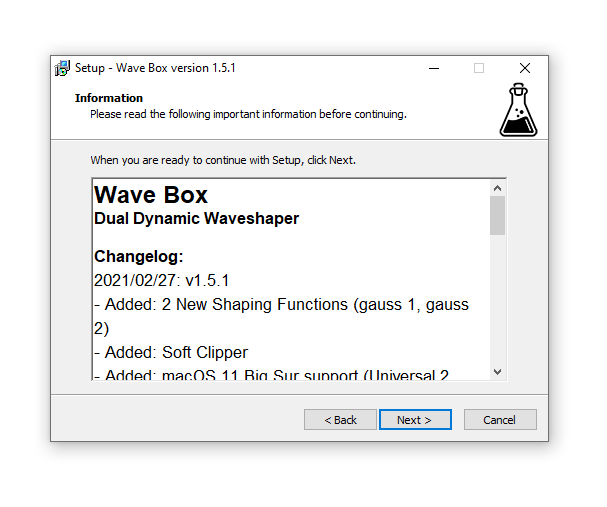Click the Next > button
The image size is (607, 507).
415,420
